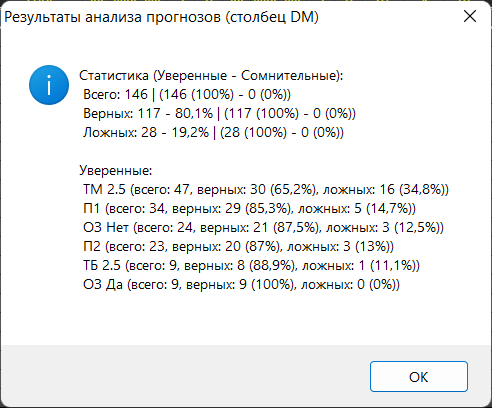Click the 'Ложных: 28' statistics line
The height and width of the screenshot is (408, 492).
pyautogui.click(x=213, y=133)
